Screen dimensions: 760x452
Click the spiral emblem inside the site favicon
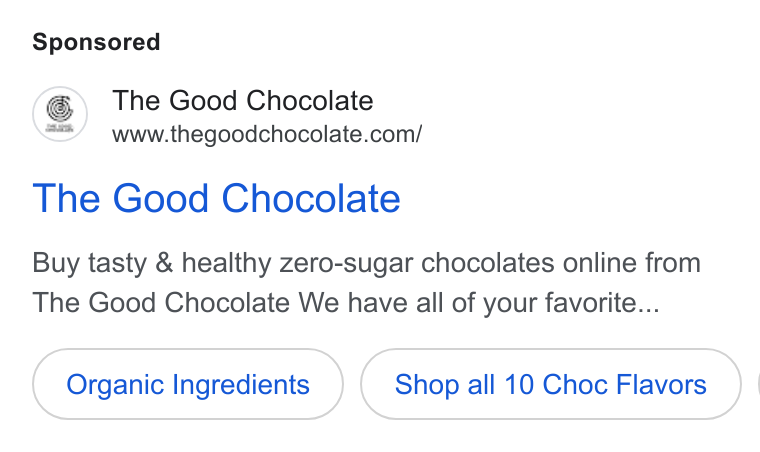pos(60,109)
